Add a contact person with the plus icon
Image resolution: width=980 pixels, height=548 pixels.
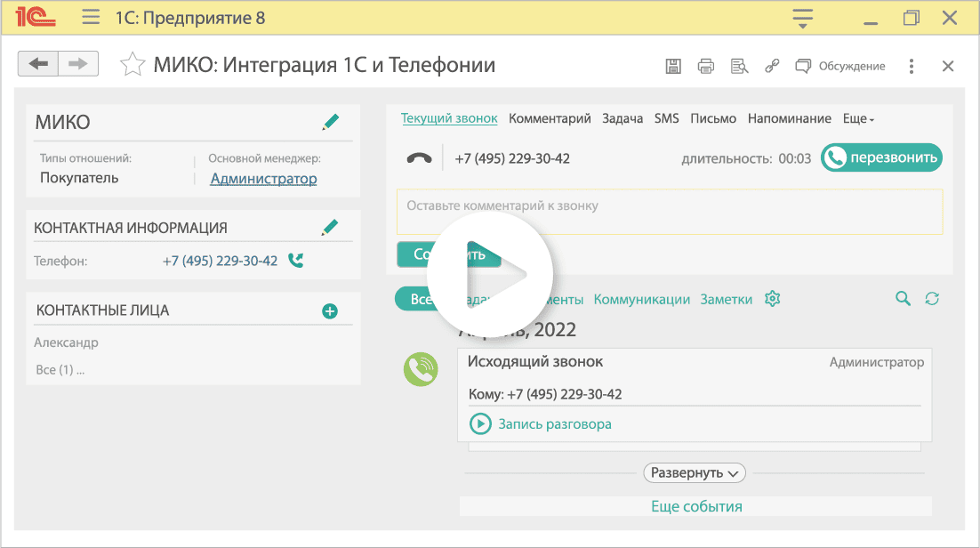(x=330, y=310)
